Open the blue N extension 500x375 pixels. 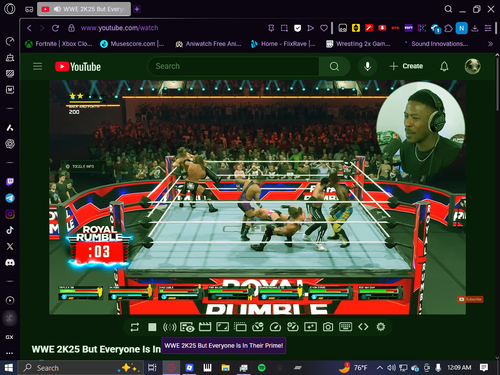point(462,28)
